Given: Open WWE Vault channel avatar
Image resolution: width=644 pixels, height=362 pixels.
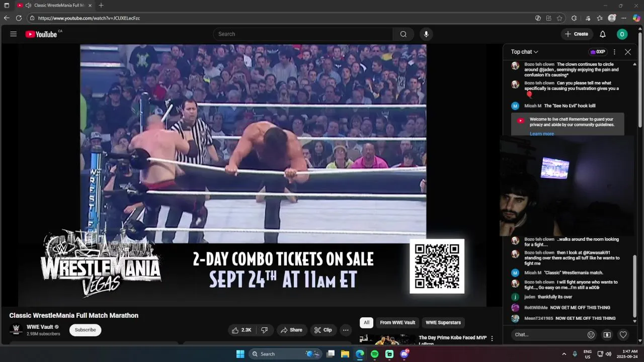Looking at the screenshot, I should coord(16,330).
